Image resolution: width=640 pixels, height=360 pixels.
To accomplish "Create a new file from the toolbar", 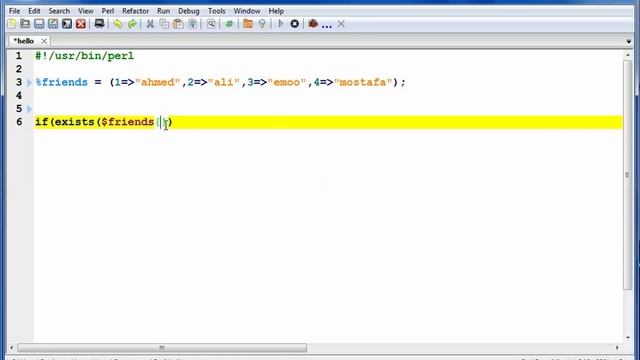I will (x=11, y=24).
